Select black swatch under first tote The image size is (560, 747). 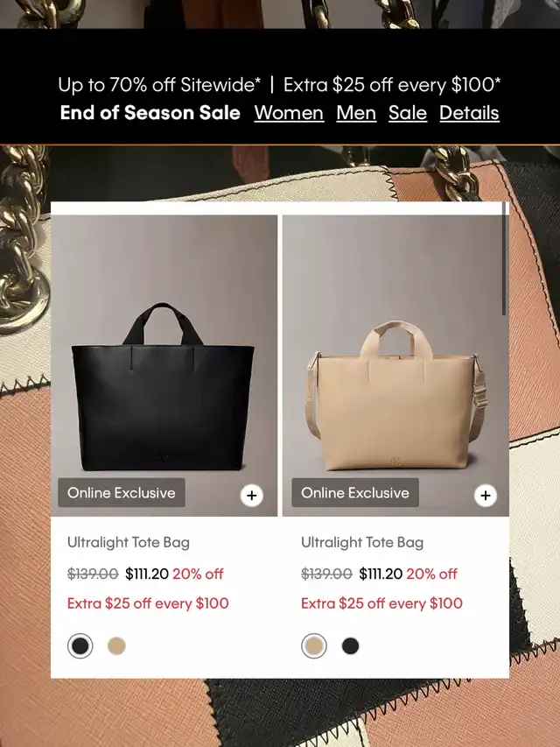click(80, 646)
